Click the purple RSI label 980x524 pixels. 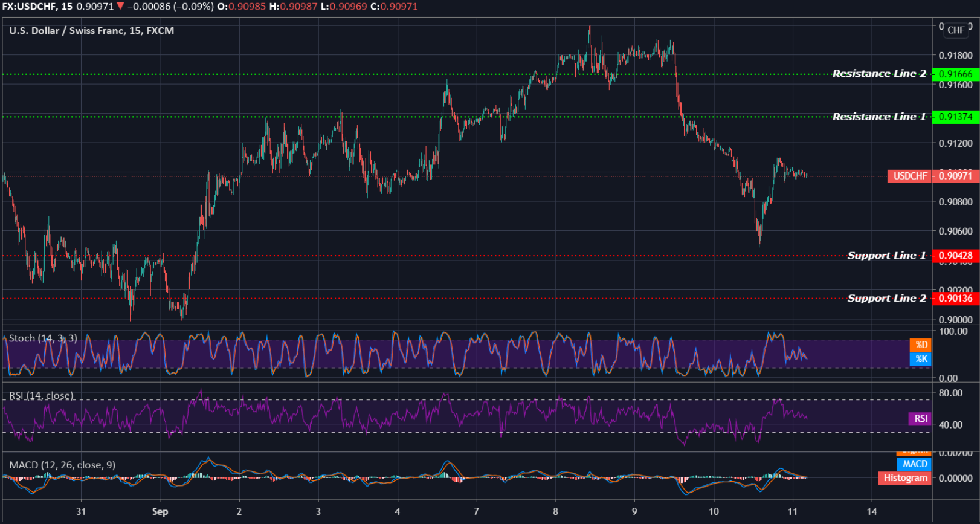(920, 418)
